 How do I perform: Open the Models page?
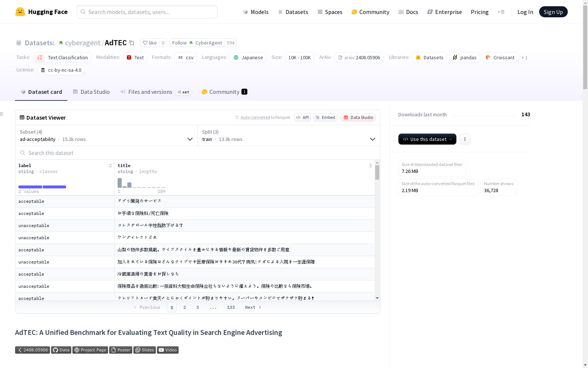click(x=256, y=12)
